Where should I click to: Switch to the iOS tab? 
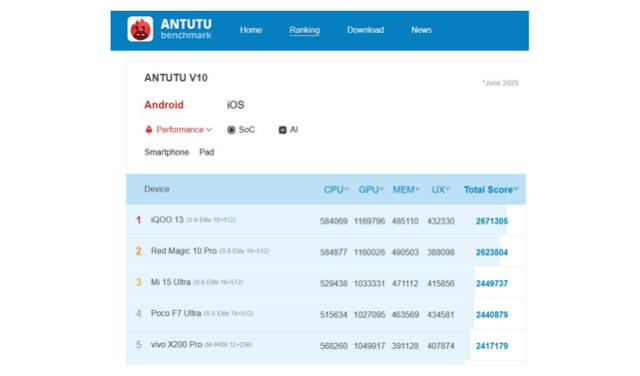pyautogui.click(x=236, y=105)
